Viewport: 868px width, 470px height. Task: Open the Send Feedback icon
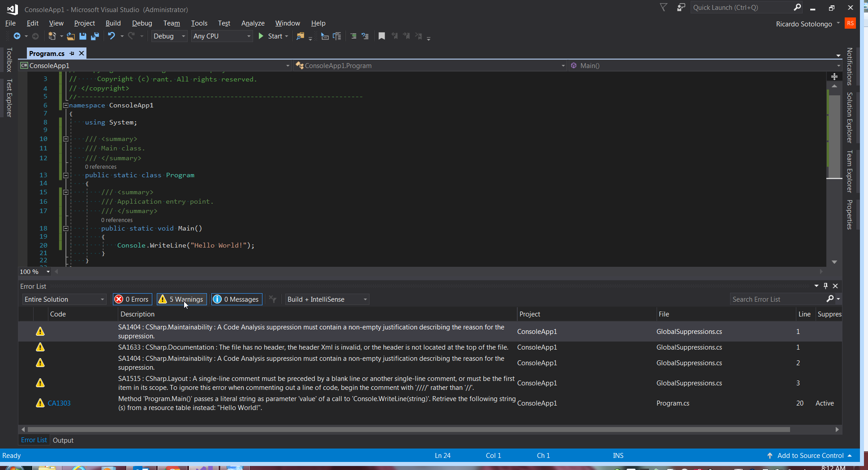(681, 7)
